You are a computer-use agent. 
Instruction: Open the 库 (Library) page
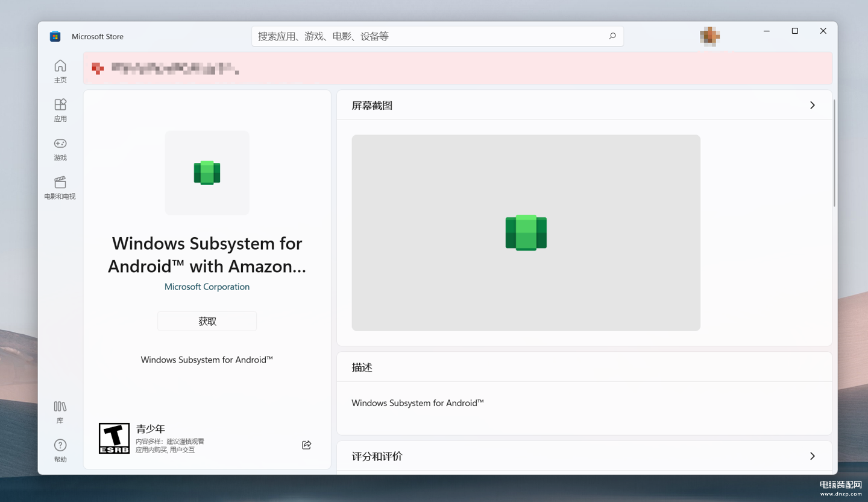[x=60, y=412]
